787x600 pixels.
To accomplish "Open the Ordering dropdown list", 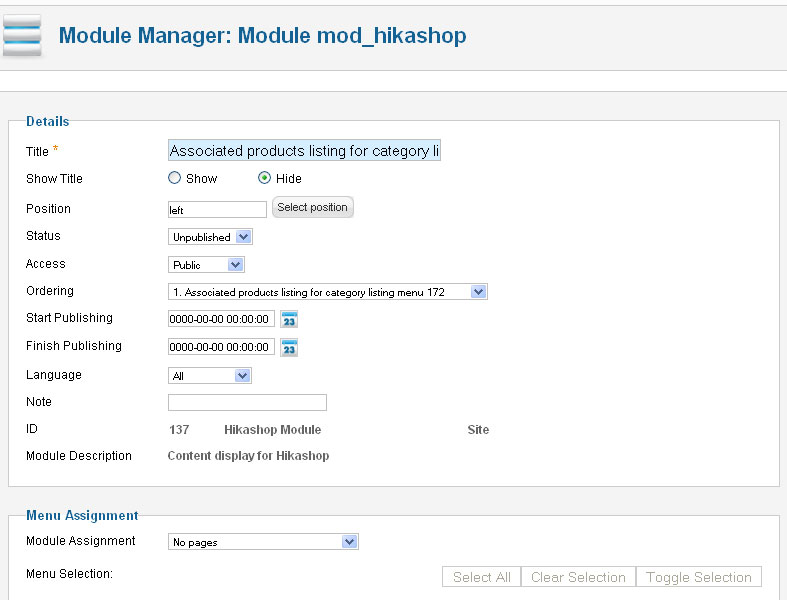I will pos(327,292).
